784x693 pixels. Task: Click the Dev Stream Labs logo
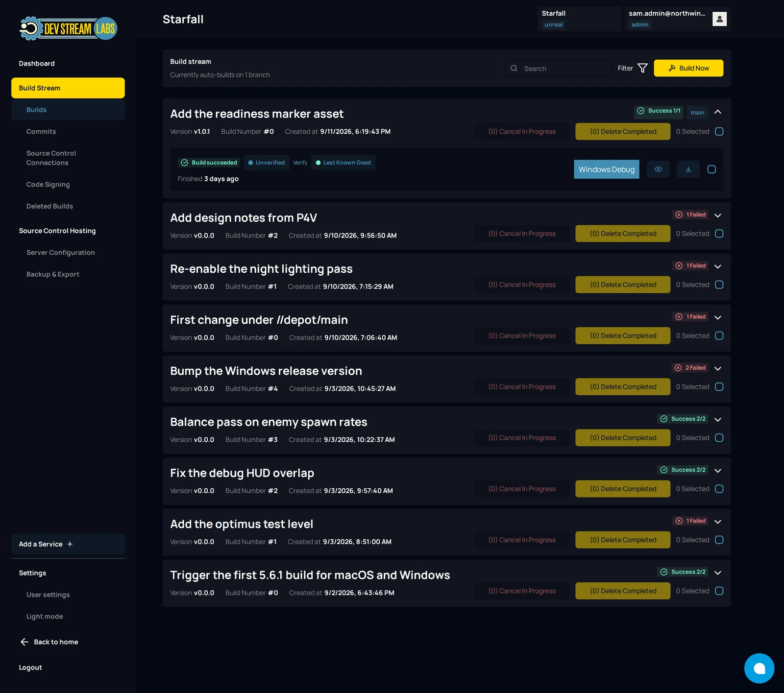pos(68,28)
